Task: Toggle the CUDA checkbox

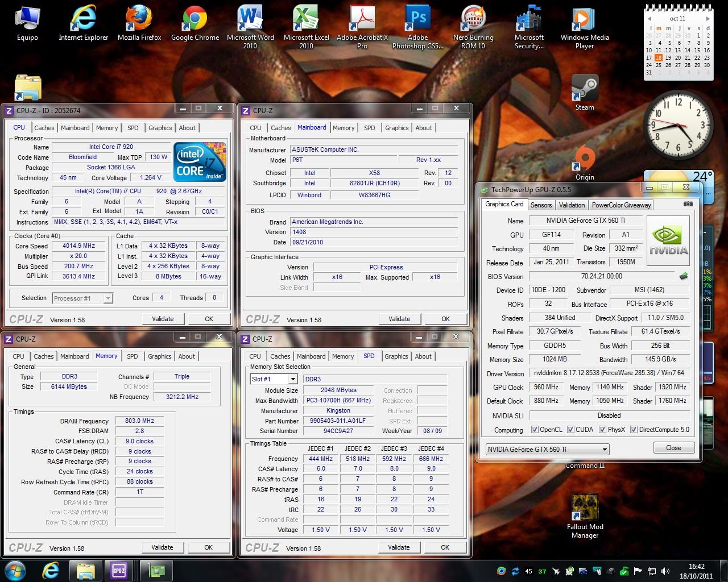Action: click(x=570, y=430)
